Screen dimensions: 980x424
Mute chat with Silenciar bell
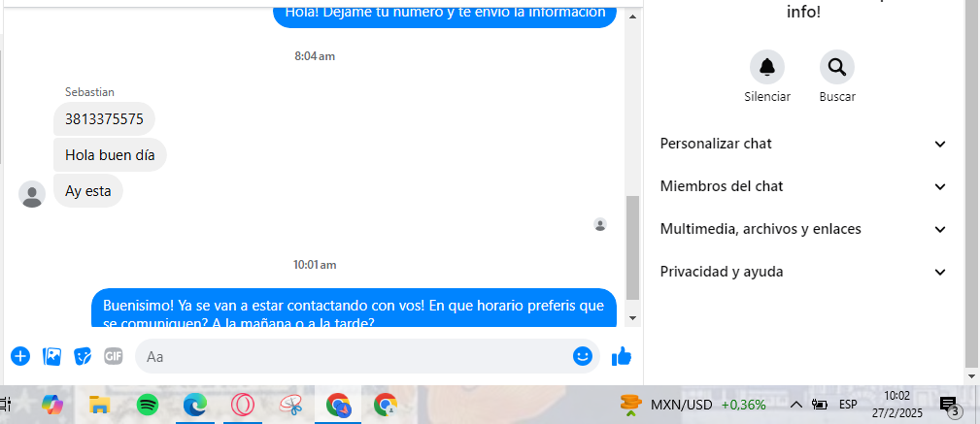point(767,67)
